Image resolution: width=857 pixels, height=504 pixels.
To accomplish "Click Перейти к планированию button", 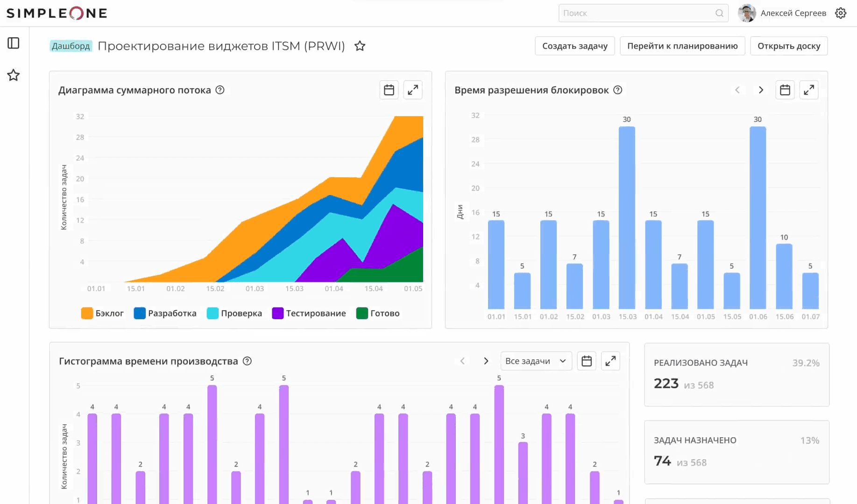I will click(x=682, y=46).
